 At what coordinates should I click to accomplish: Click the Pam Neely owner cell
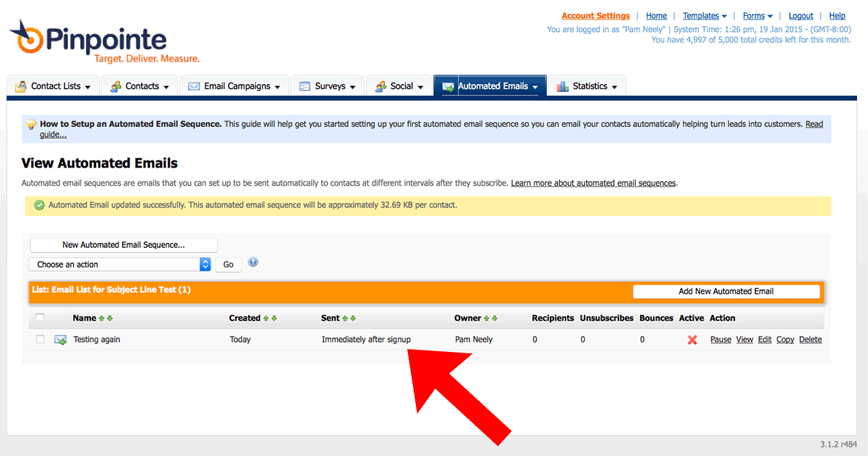pos(474,340)
